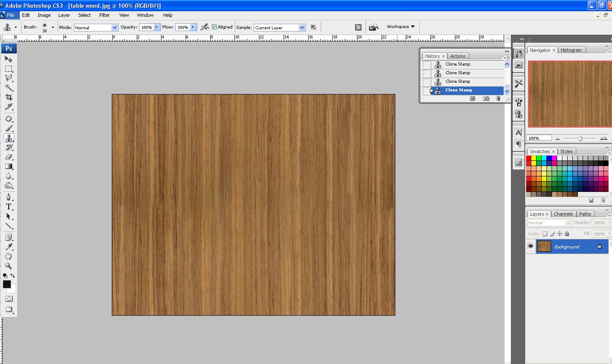Pick the Eyedropper tool
Image resolution: width=612 pixels, height=364 pixels.
tap(9, 247)
